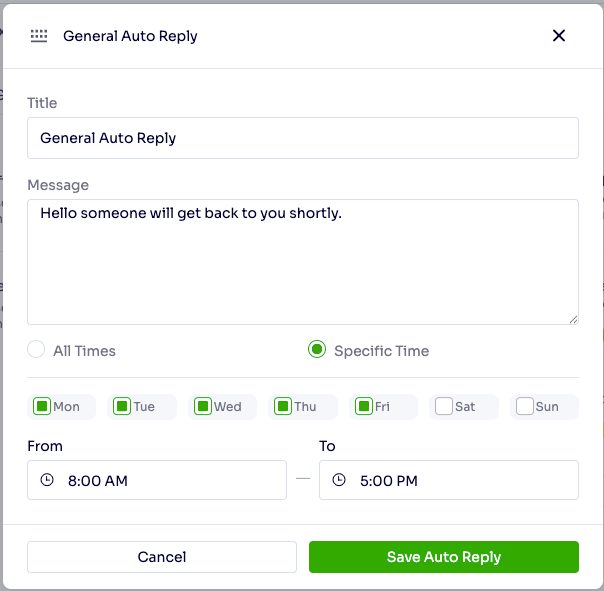Toggle the Wed day checkbox
Image resolution: width=604 pixels, height=591 pixels.
[x=202, y=407]
